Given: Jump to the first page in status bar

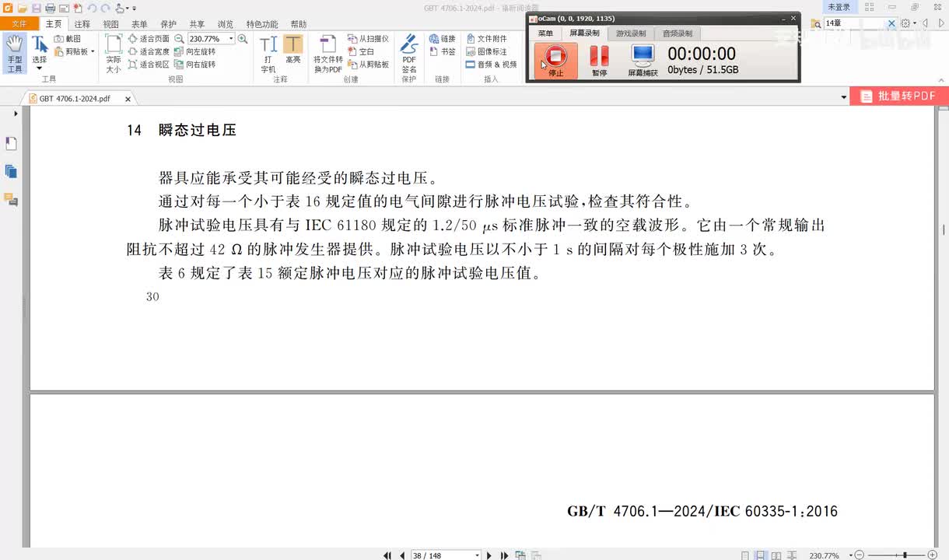Looking at the screenshot, I should [x=387, y=555].
